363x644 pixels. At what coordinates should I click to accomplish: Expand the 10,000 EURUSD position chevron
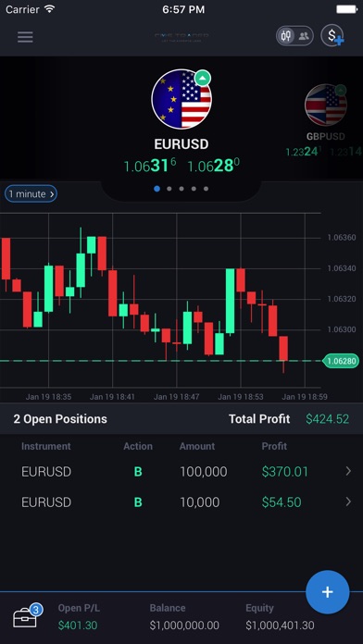click(x=348, y=502)
